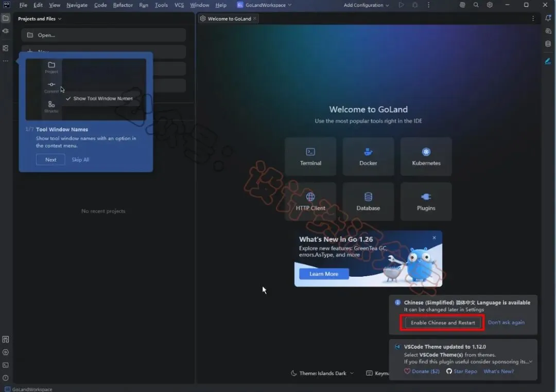Open the Window menu

(200, 5)
